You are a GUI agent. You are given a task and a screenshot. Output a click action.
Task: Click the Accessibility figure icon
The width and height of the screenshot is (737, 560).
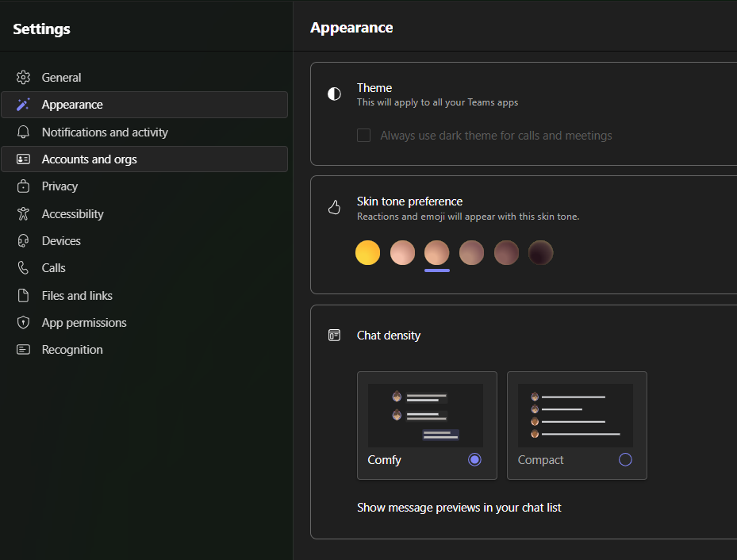coord(23,213)
